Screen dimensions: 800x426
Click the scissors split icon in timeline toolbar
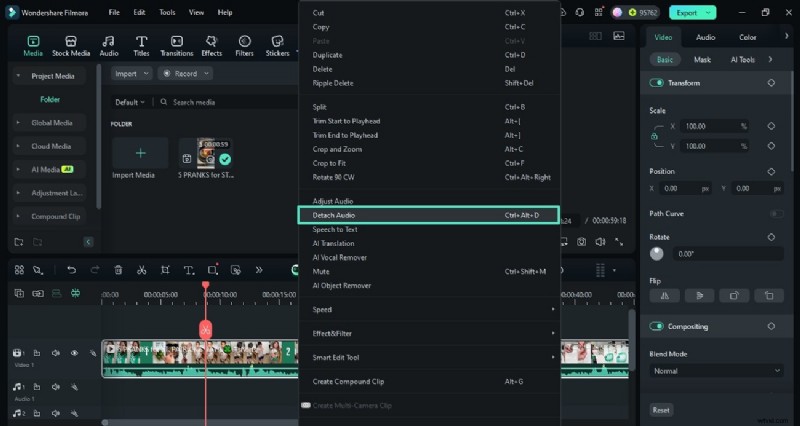click(x=141, y=270)
